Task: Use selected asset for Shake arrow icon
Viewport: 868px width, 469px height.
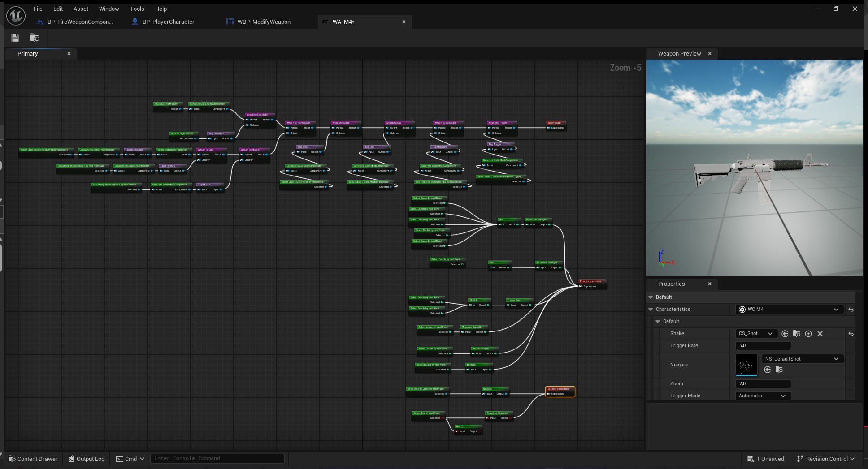Action: [785, 334]
